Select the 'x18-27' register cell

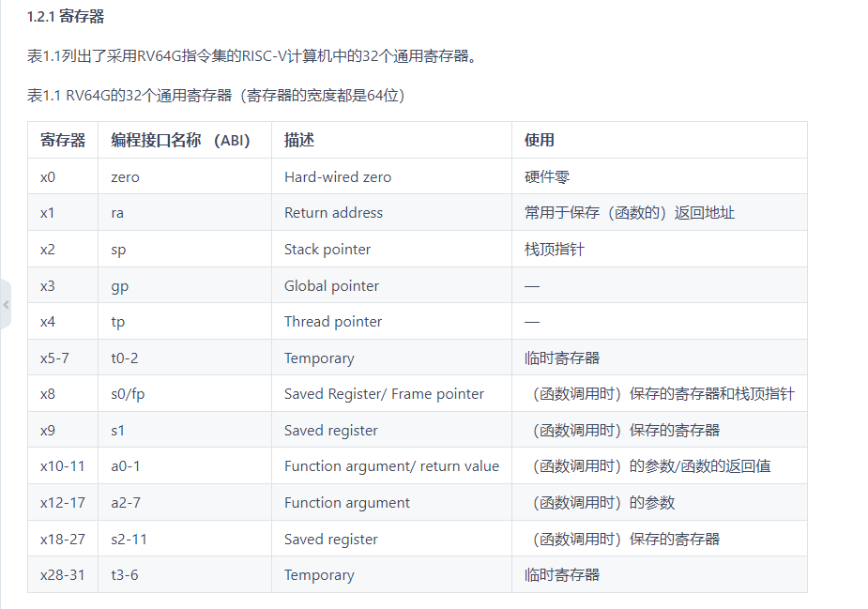point(63,540)
